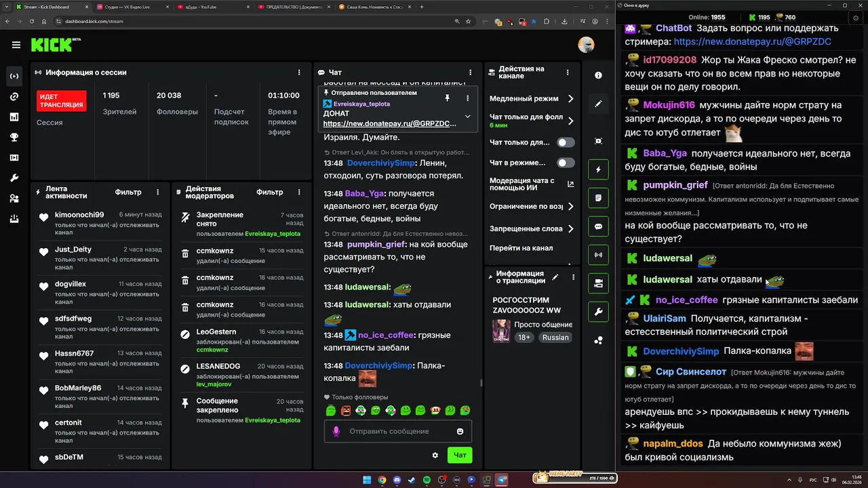Click the 'Russian' language tag

555,338
